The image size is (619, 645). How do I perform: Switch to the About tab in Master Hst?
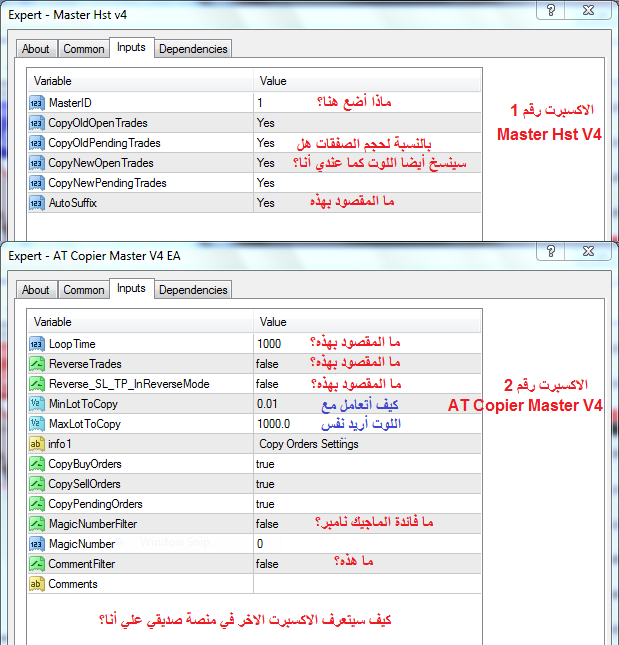click(x=36, y=49)
